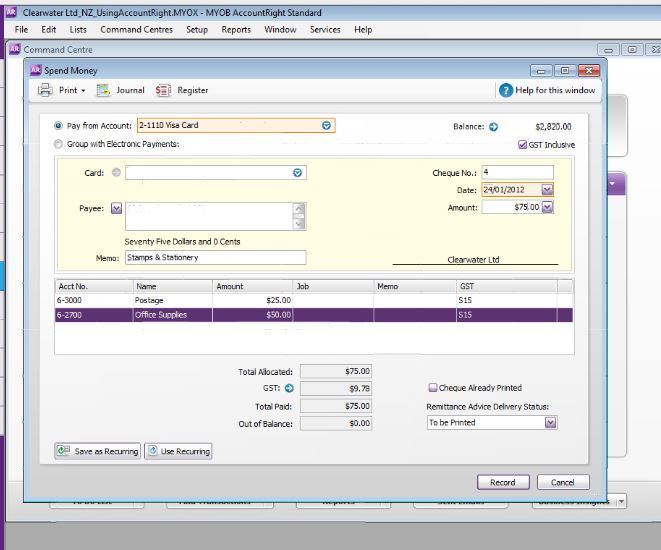Click the Out of Balance $0.00 value
Image resolution: width=661 pixels, height=550 pixels.
tap(336, 423)
